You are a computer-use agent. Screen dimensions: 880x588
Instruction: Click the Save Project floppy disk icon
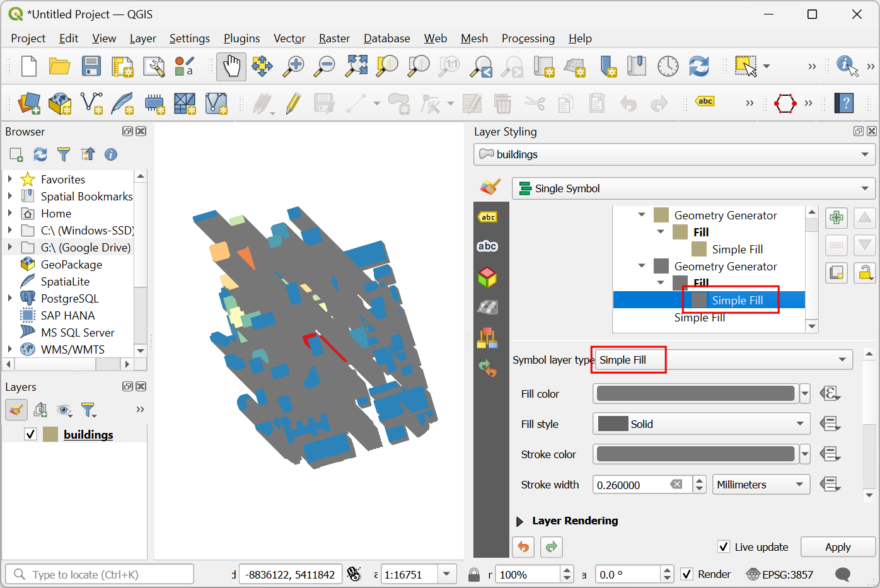[91, 66]
